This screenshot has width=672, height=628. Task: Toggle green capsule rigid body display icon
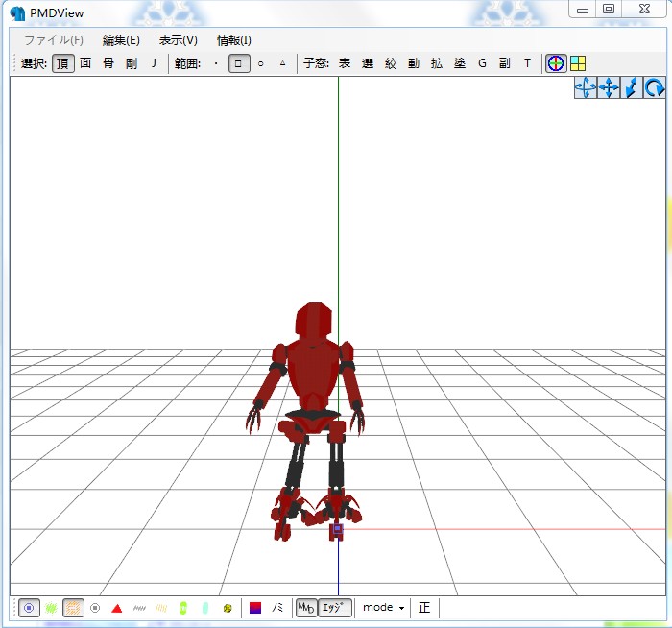coord(183,608)
